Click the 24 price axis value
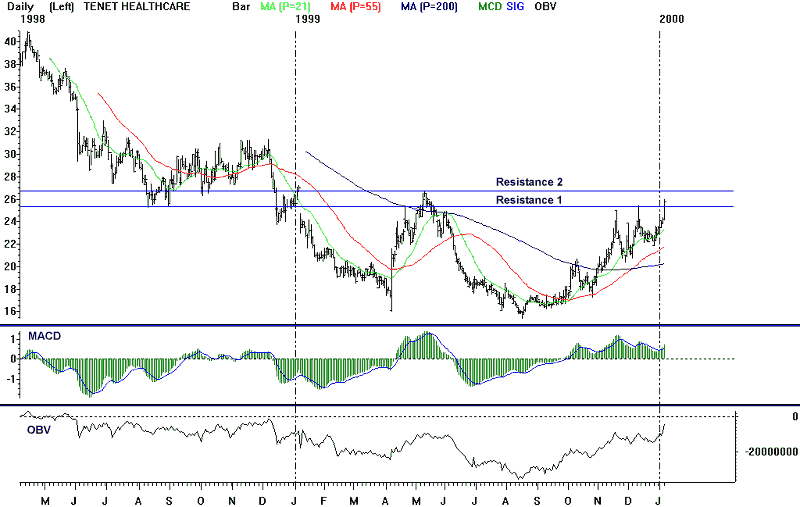The height and width of the screenshot is (507, 800). (x=10, y=221)
